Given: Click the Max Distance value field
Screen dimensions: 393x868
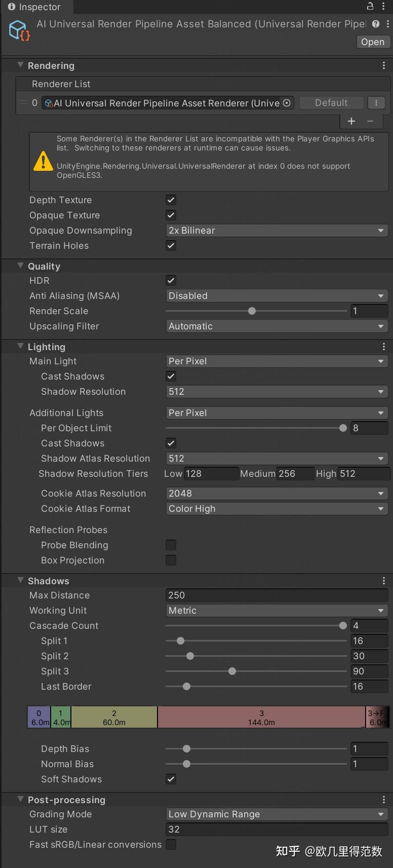Looking at the screenshot, I should click(x=277, y=595).
